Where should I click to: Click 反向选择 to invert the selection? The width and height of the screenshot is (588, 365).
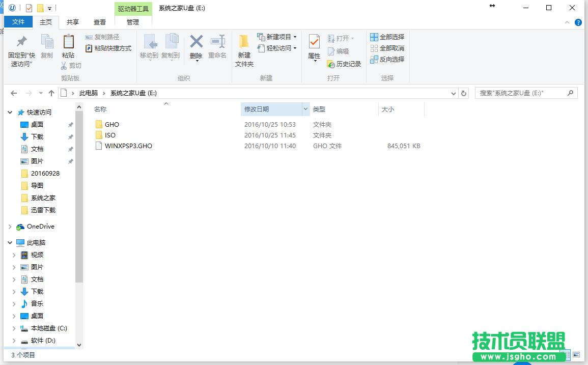[389, 59]
